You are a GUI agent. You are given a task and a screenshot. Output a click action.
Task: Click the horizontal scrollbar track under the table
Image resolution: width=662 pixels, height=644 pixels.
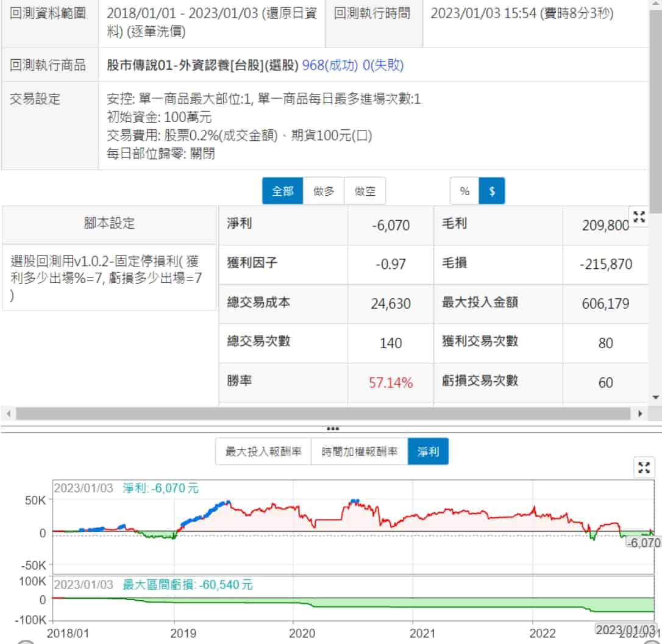click(323, 413)
